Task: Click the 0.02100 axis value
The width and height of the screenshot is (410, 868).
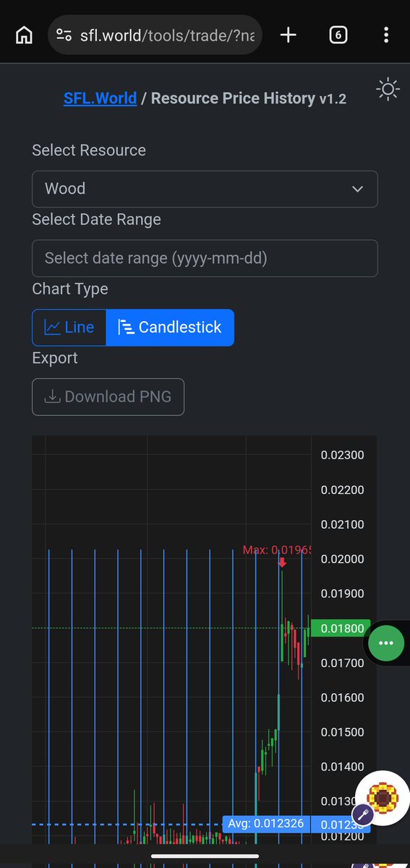Action: click(342, 524)
